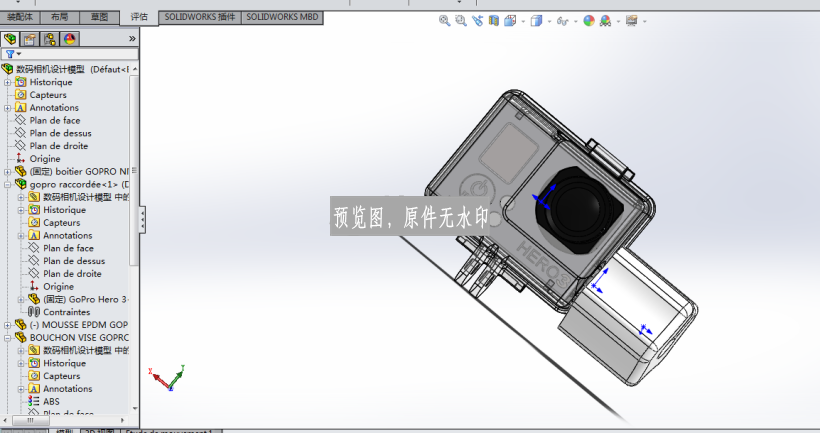Open the ConfigurationManager tab icon

(x=50, y=39)
